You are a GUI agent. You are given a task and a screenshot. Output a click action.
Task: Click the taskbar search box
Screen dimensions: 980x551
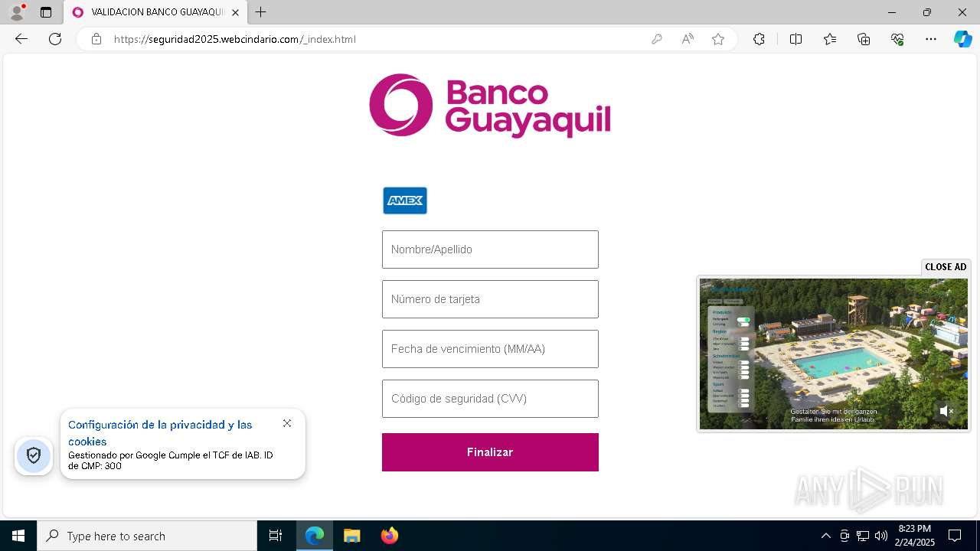point(147,536)
